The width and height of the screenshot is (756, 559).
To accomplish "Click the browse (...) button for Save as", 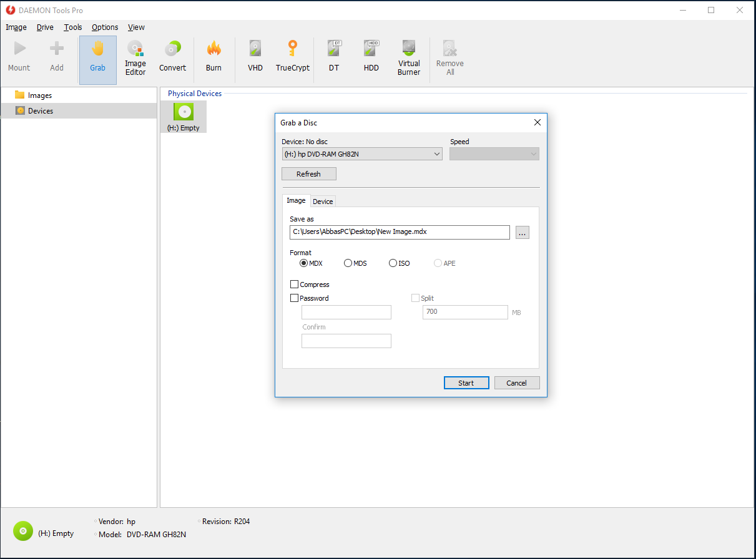I will tap(523, 232).
